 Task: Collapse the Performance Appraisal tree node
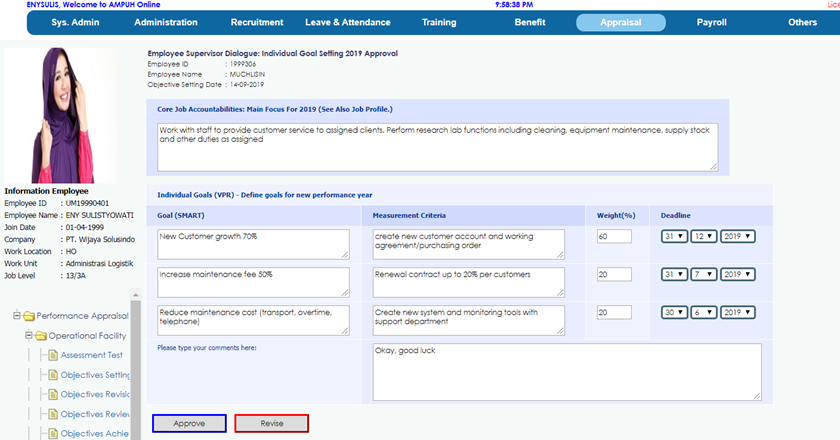[16, 316]
